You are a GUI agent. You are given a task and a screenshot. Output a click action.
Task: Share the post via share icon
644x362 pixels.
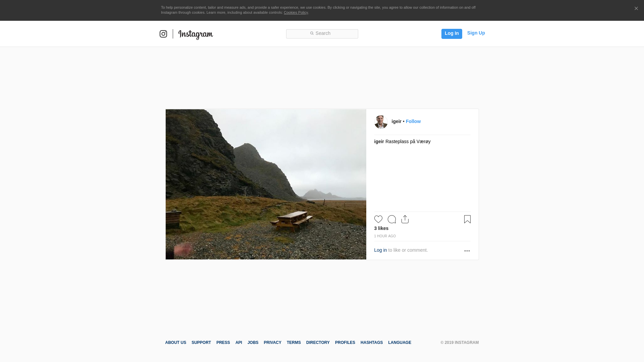[405, 219]
